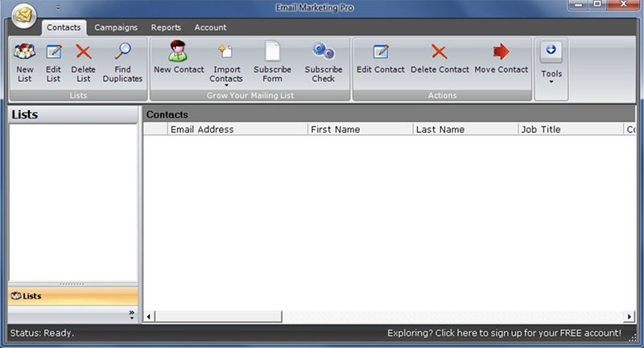Sort by the Job Title column header

(571, 129)
